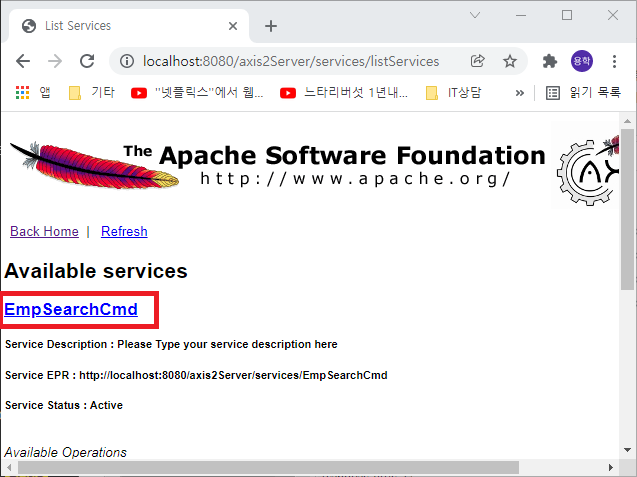Go back with the browser back arrow
The image size is (637, 477).
pyautogui.click(x=23, y=61)
